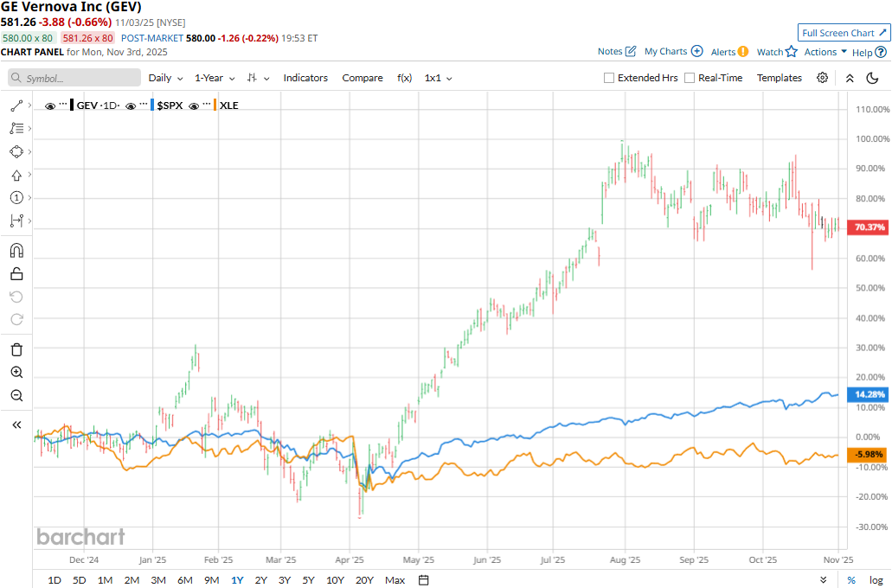Viewport: 892px width, 588px height.
Task: Open chart settings gear
Action: pos(822,78)
